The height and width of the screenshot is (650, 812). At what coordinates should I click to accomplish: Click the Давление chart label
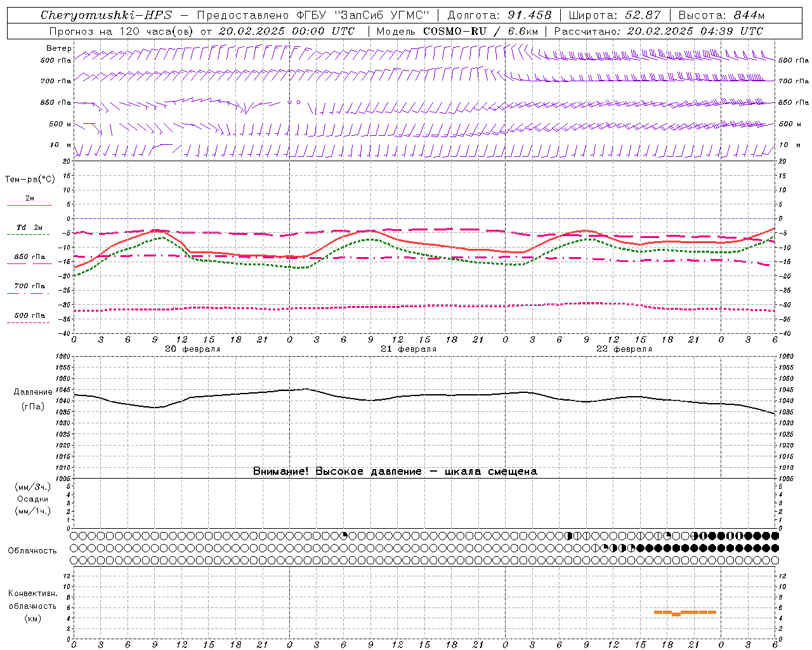tap(33, 392)
